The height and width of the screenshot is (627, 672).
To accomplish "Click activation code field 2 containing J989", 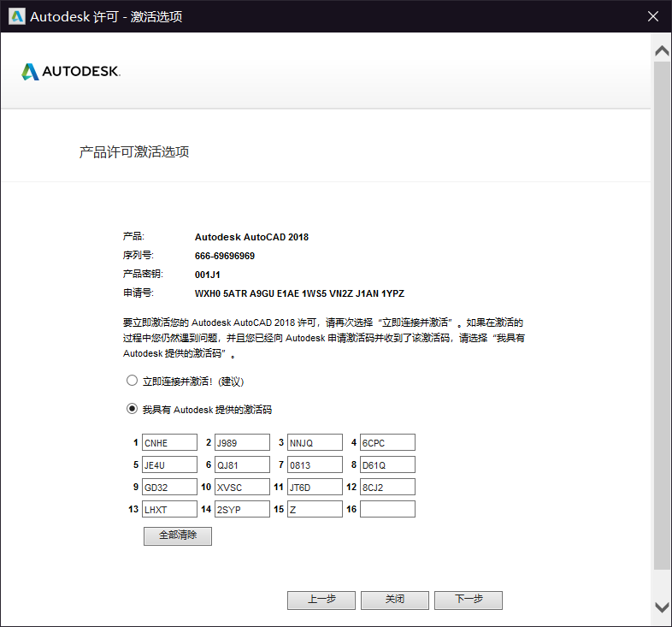I will pos(242,442).
